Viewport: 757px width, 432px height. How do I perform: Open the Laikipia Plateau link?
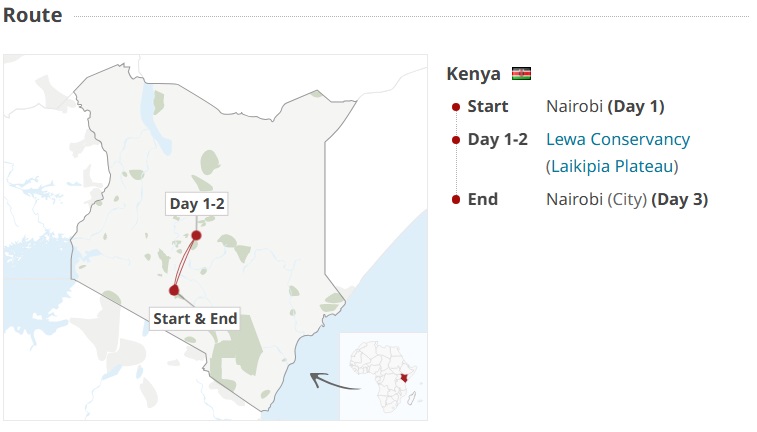(612, 166)
